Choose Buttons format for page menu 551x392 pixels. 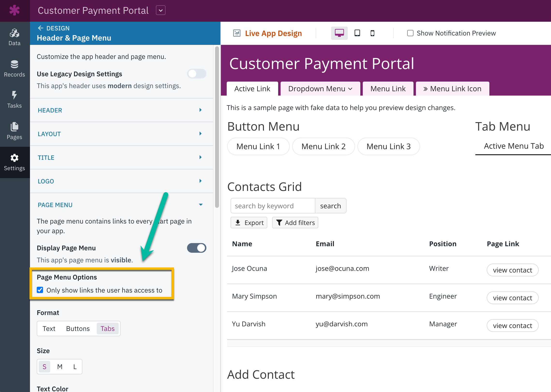point(78,329)
